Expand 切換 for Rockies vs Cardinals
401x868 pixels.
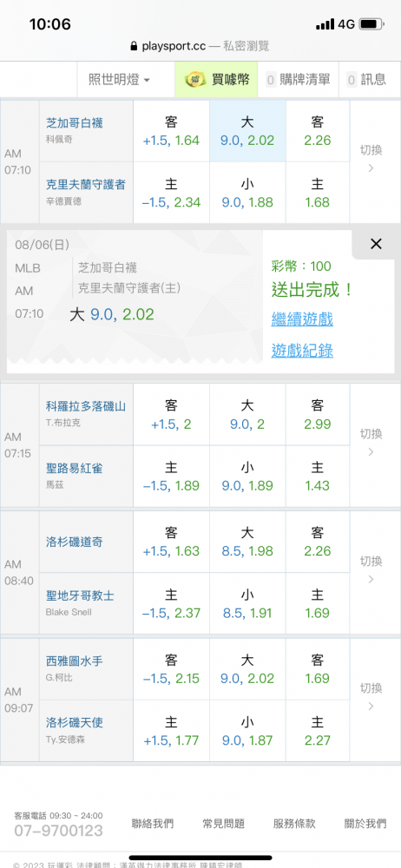click(371, 443)
